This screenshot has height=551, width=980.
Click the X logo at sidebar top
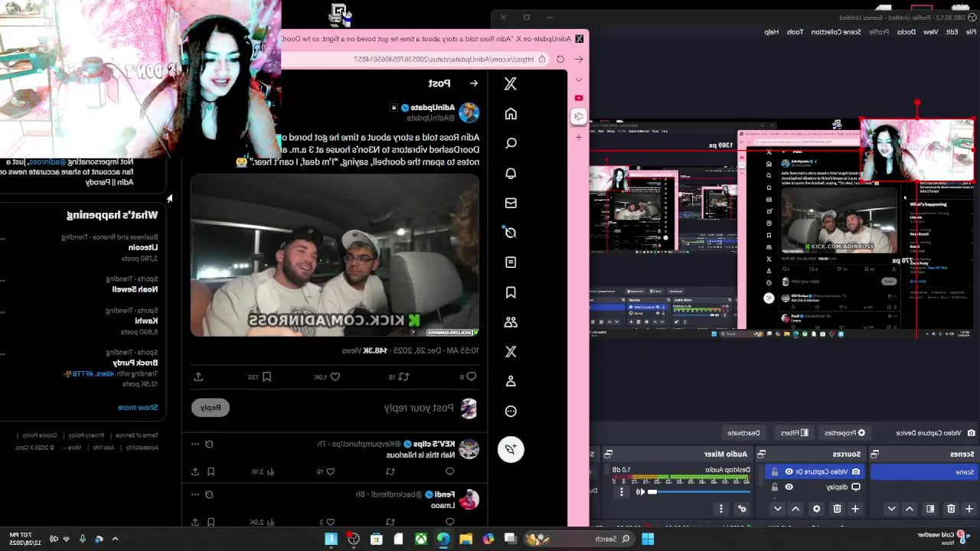tap(511, 84)
